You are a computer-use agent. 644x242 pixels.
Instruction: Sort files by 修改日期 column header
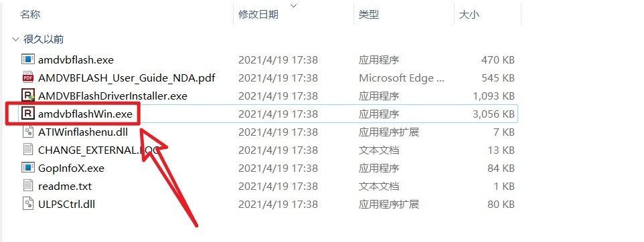click(x=258, y=15)
